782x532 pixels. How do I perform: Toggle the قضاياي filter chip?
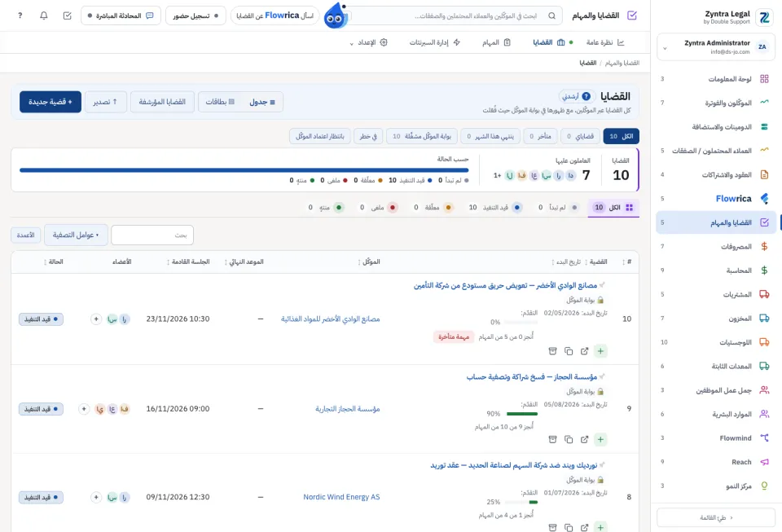580,136
